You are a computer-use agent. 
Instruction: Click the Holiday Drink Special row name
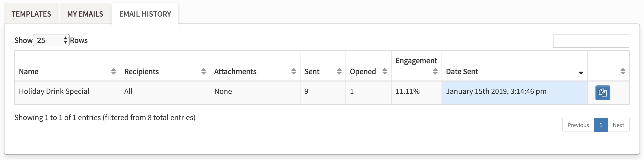[54, 91]
